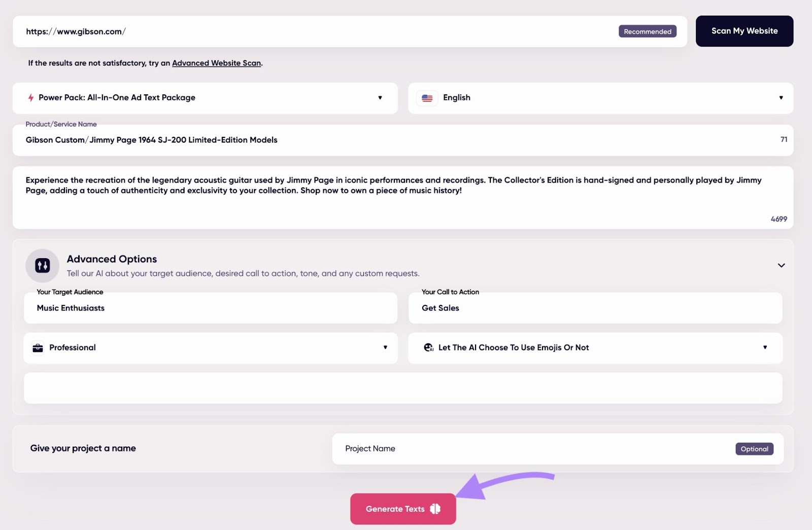Click the lightning bolt Power Pack icon
Viewport: 812px width, 530px height.
31,97
